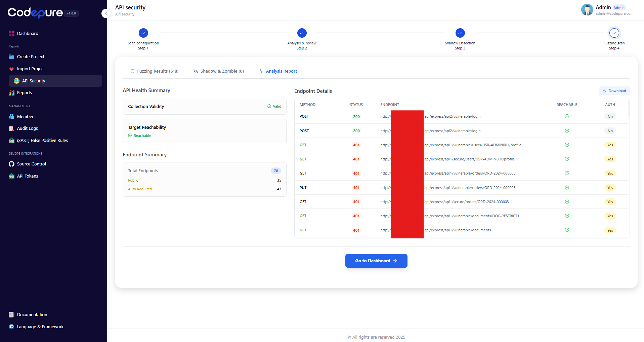Switch to Fuzzing Results (618) tab
Image resolution: width=644 pixels, height=342 pixels.
pos(155,71)
